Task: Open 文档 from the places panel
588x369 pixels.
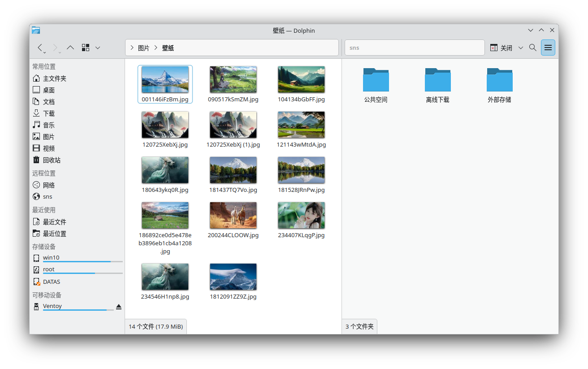Action: [x=76, y=102]
